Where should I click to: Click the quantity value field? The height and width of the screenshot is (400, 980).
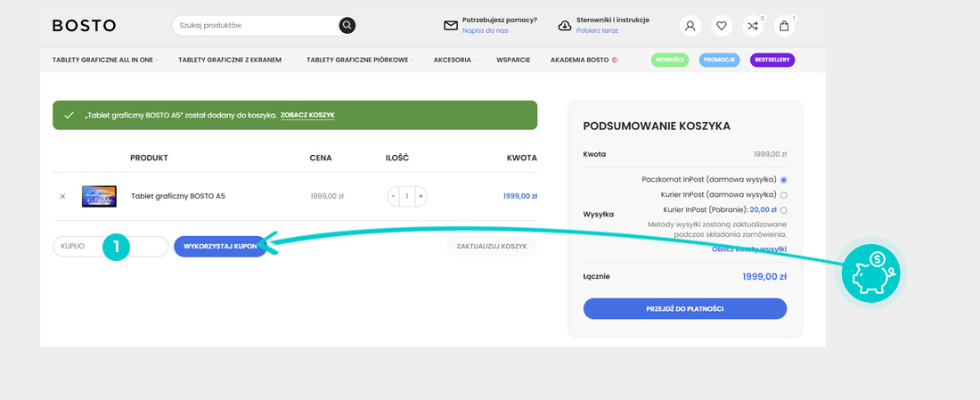coord(407,196)
